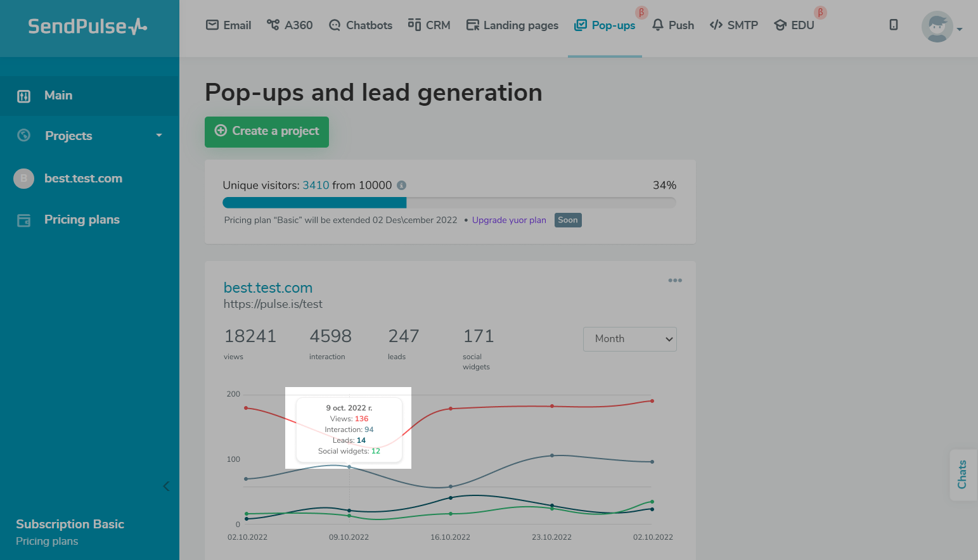978x560 pixels.
Task: Click the Create a project button
Action: (267, 132)
